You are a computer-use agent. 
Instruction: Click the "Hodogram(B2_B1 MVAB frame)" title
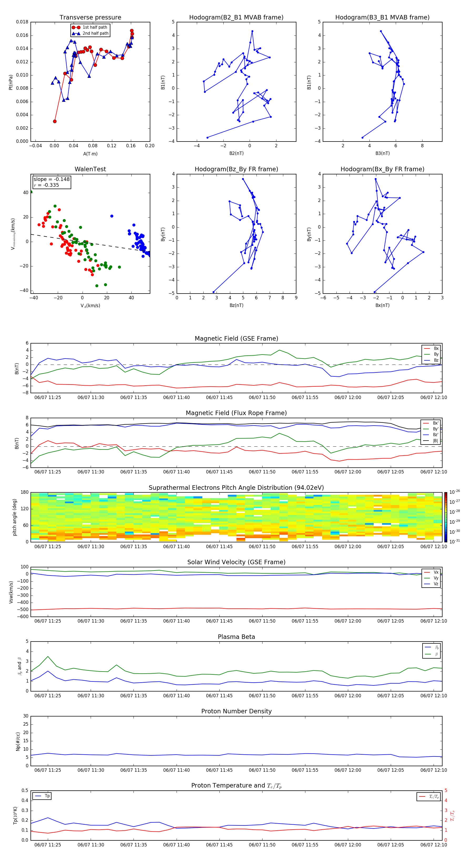236,18
